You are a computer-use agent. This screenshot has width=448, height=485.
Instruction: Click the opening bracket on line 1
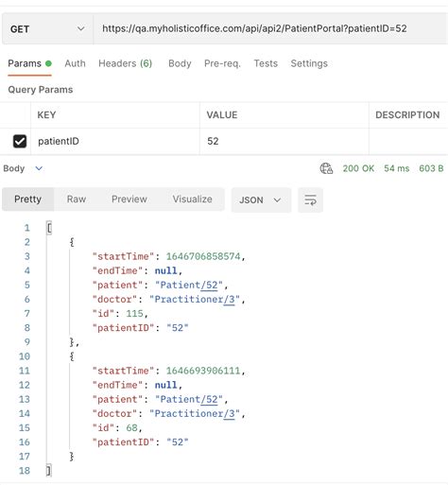point(49,228)
